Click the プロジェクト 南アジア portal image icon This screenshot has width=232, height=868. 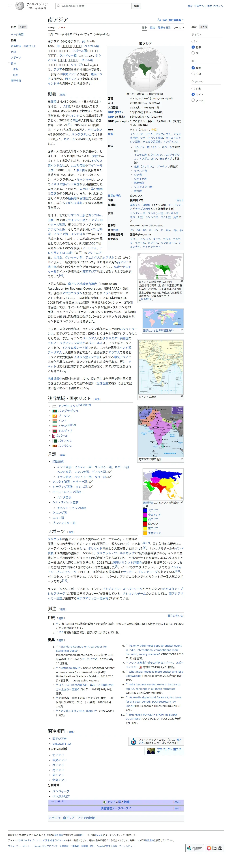(x=151, y=751)
